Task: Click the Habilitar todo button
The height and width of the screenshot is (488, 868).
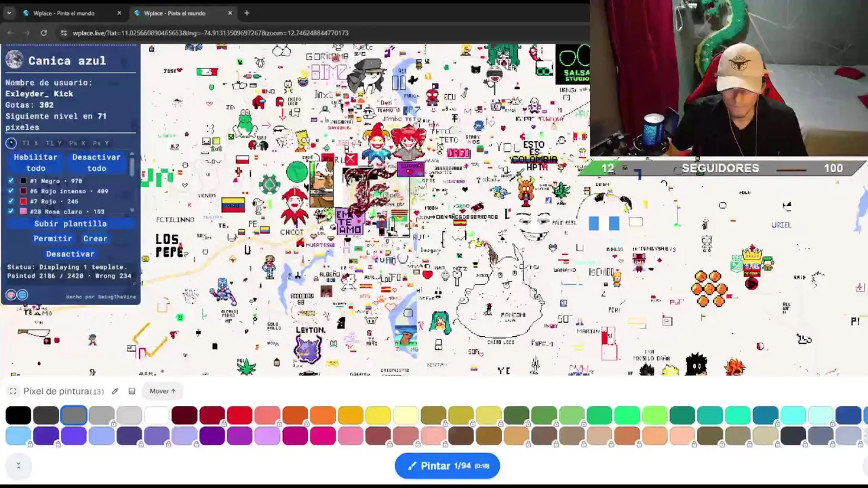Action: (36, 163)
